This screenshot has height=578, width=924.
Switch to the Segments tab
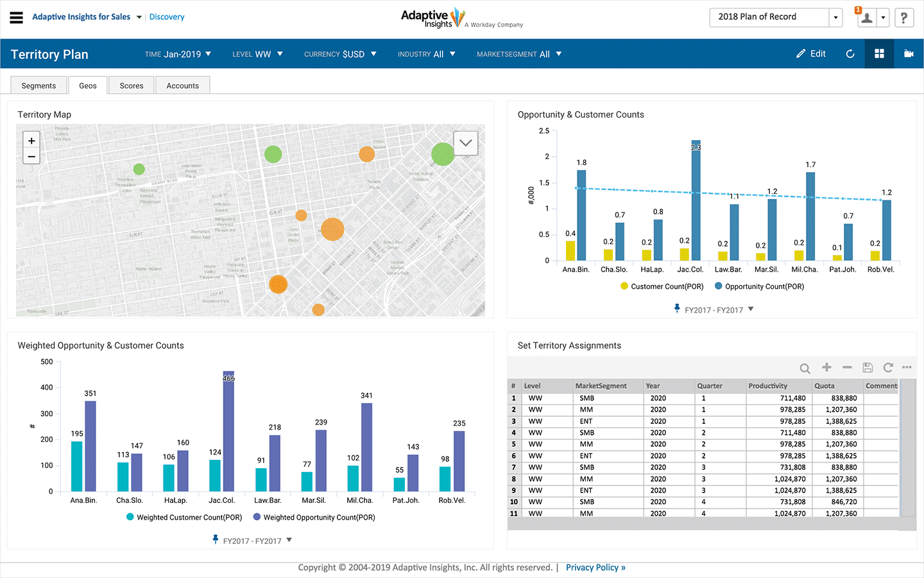coord(38,85)
